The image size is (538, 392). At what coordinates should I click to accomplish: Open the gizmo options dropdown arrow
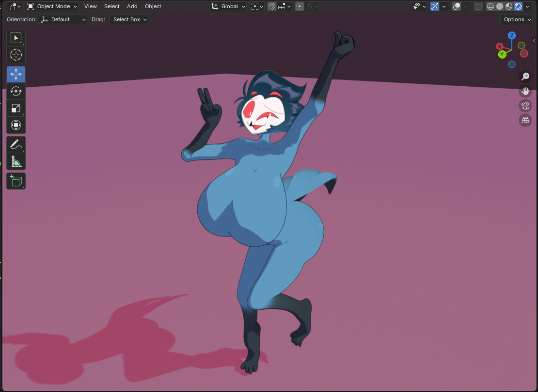[x=444, y=6]
